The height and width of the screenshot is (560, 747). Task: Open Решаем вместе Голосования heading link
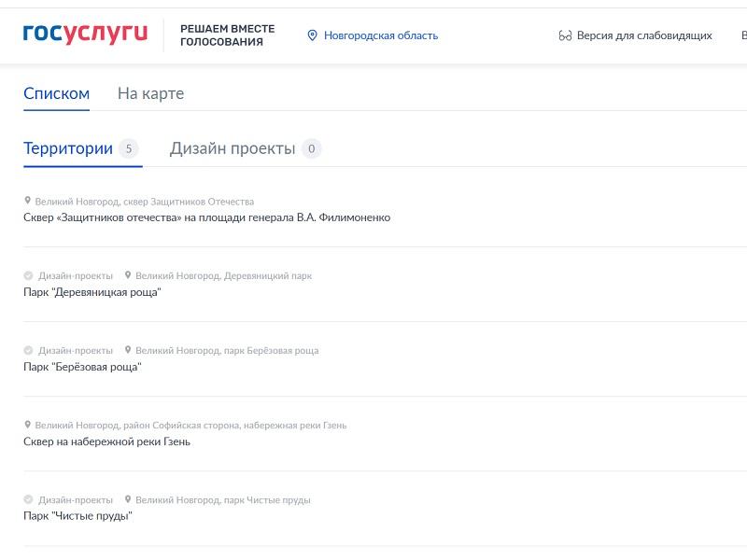tap(227, 35)
